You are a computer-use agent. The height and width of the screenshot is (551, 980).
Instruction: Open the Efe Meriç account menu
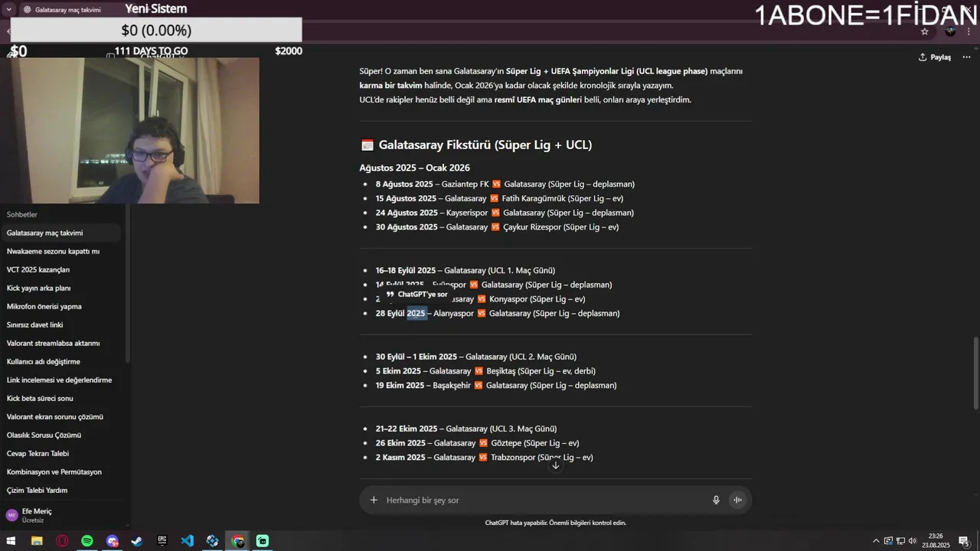tap(63, 515)
